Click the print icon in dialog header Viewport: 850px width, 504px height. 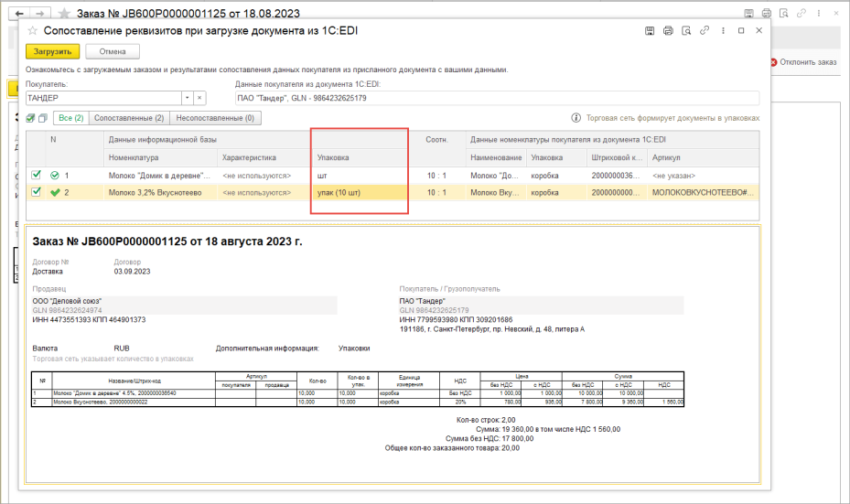[668, 31]
